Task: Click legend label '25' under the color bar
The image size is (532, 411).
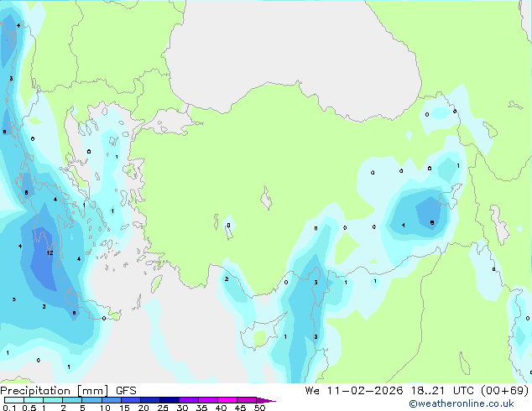Action: point(163,408)
